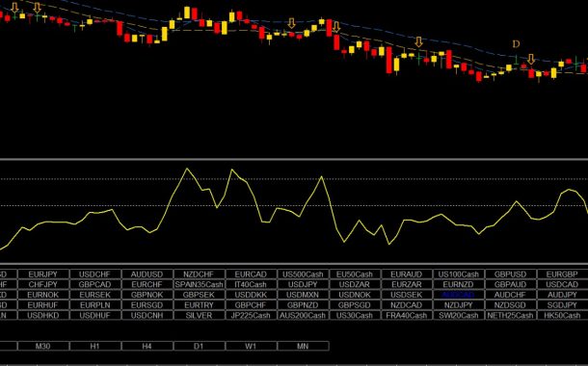Click the down arrow signal below letter D
588x366 pixels.
coord(531,59)
